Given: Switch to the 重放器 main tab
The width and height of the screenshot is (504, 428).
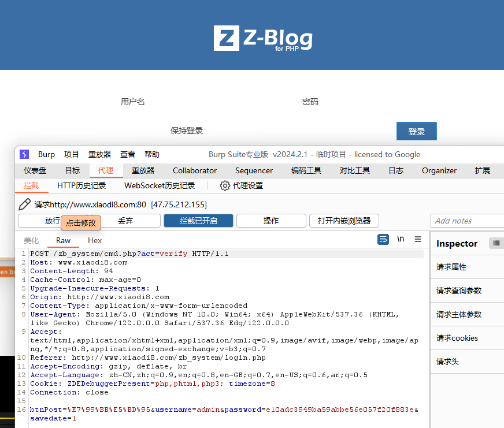Looking at the screenshot, I should click(143, 170).
